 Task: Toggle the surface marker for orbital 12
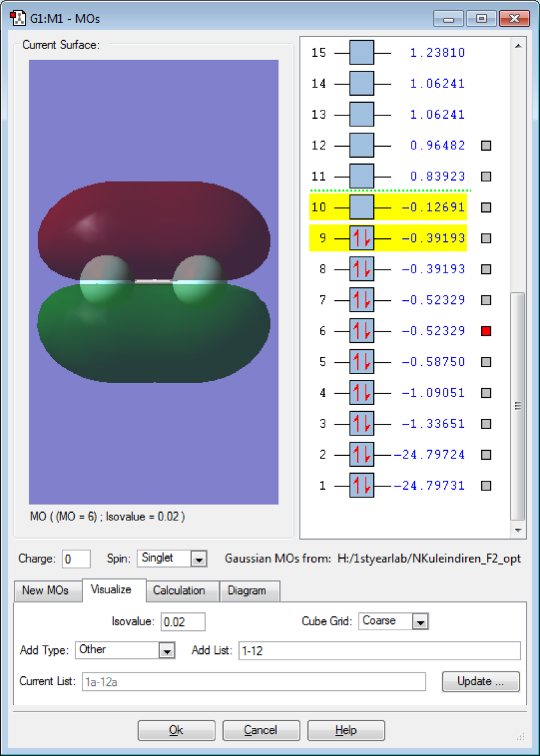(486, 145)
